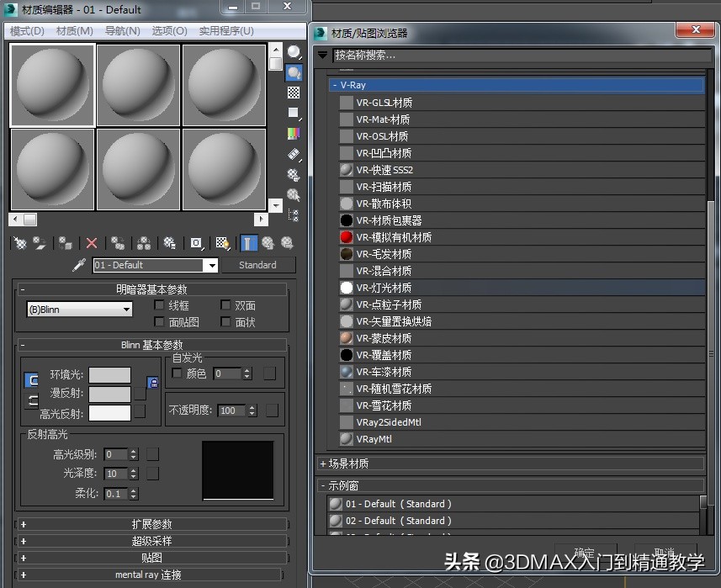Click the 漫反射 color swatch
This screenshot has height=588, width=721.
pos(109,394)
